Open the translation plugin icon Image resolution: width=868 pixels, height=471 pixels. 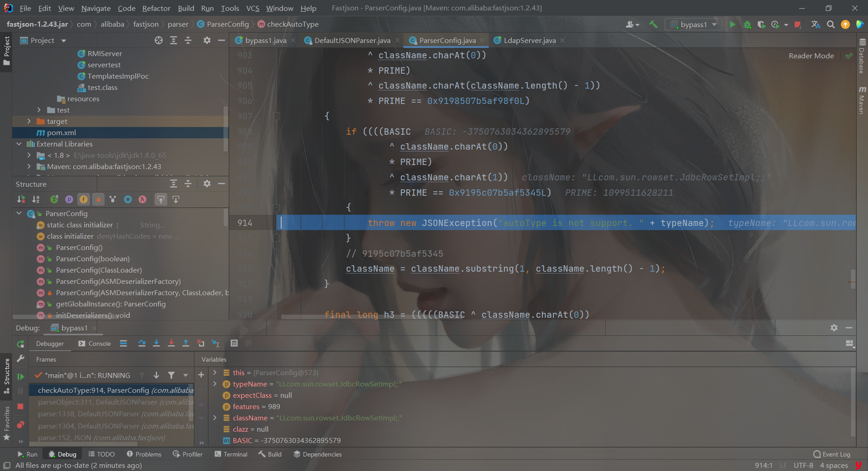[816, 24]
